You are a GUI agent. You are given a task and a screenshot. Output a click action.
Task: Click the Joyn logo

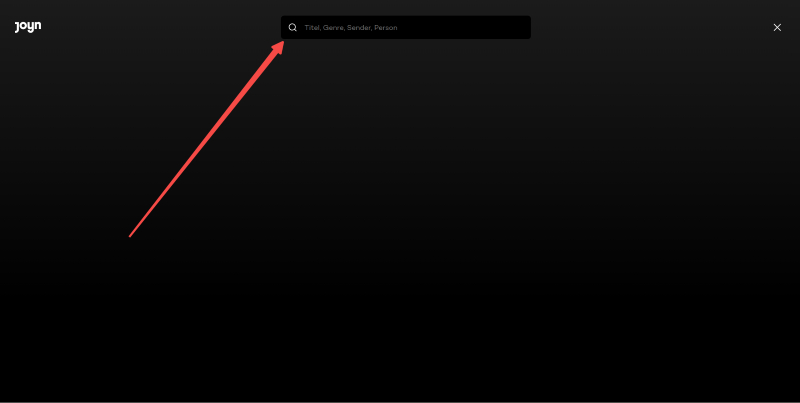pyautogui.click(x=28, y=27)
